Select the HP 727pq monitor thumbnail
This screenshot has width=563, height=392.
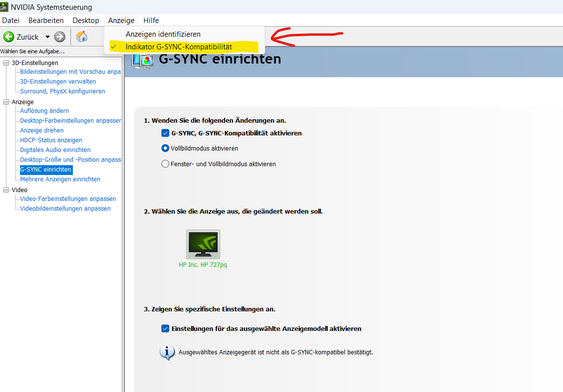tap(203, 244)
